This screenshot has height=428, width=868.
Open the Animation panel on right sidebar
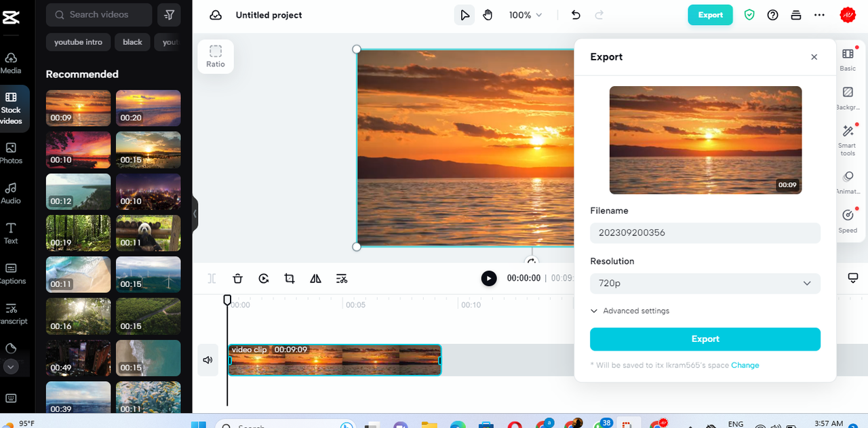848,182
